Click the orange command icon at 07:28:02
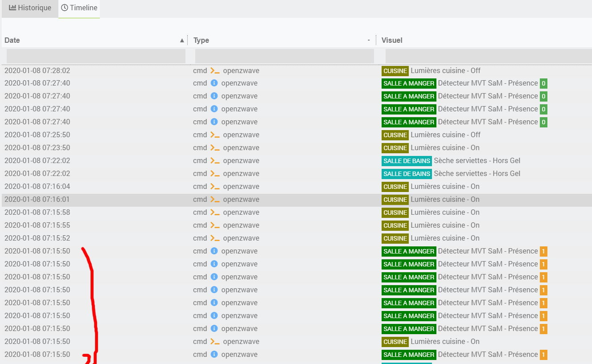This screenshot has height=364, width=592. coord(215,70)
